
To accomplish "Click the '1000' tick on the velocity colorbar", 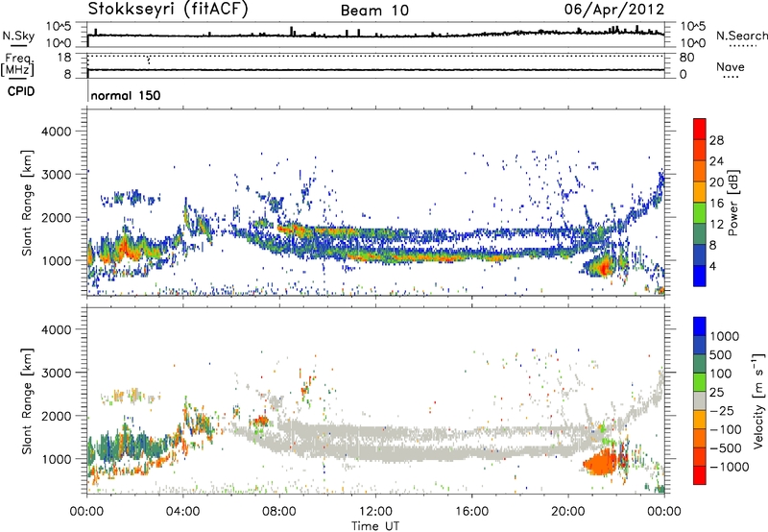I will [x=725, y=336].
